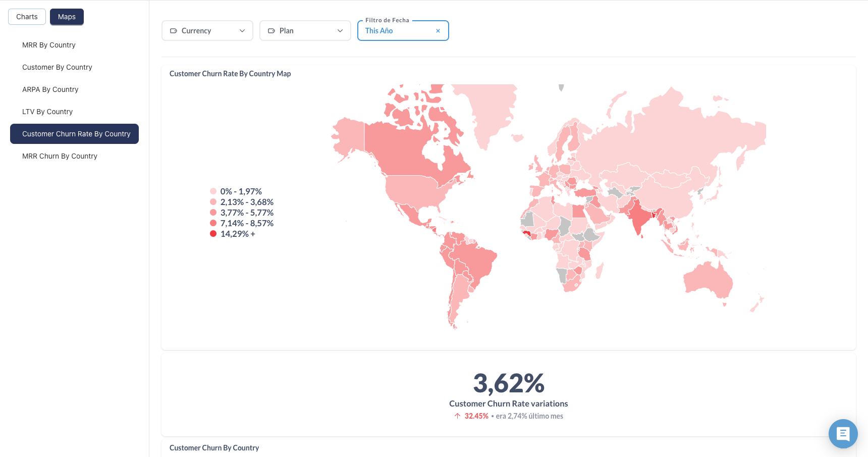Open Customer By Country map
Screen dimensions: 868x457
coord(57,67)
